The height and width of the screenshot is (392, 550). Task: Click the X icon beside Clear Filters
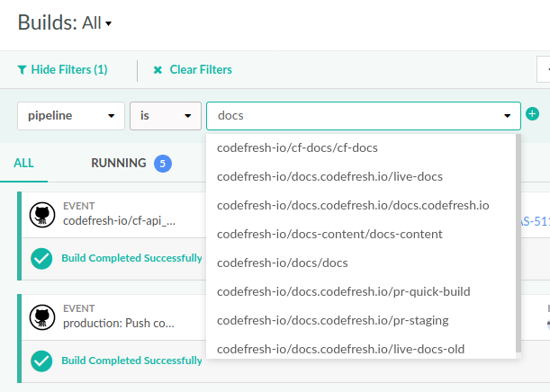158,69
